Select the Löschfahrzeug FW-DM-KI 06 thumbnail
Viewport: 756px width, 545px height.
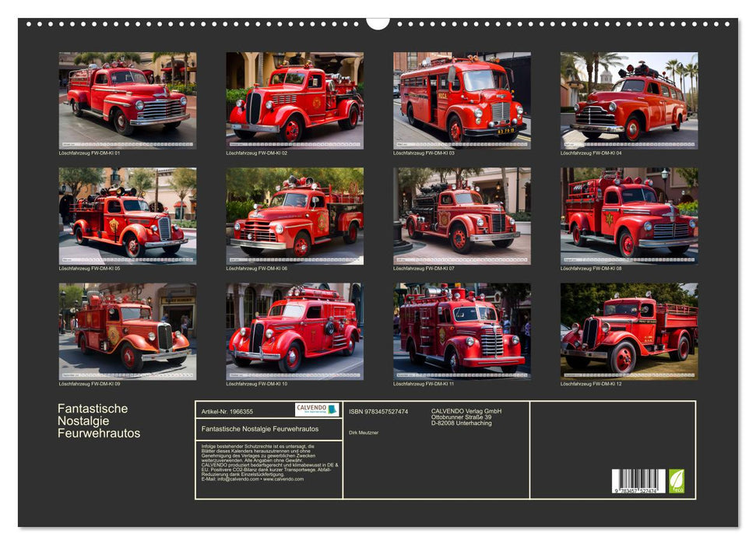[x=294, y=216]
